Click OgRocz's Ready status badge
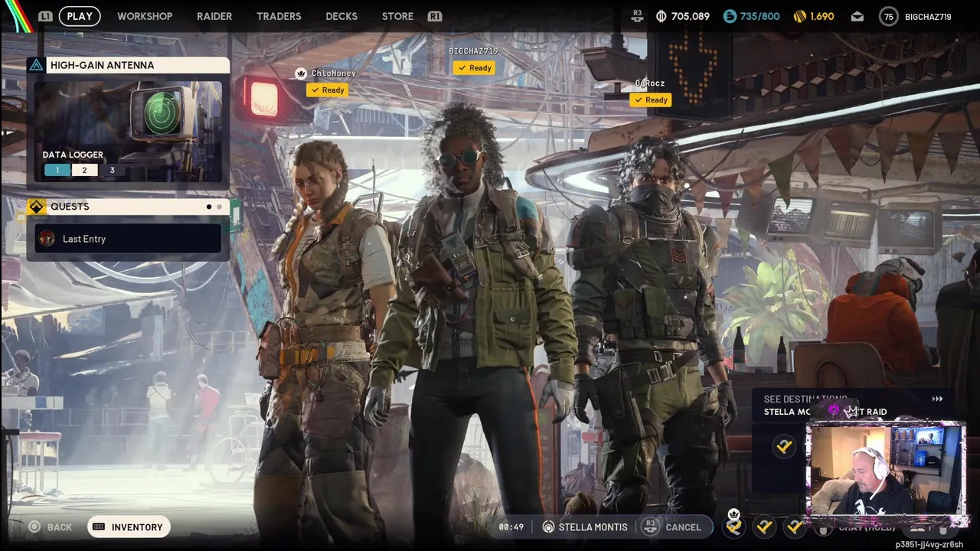This screenshot has width=980, height=551. pyautogui.click(x=651, y=99)
